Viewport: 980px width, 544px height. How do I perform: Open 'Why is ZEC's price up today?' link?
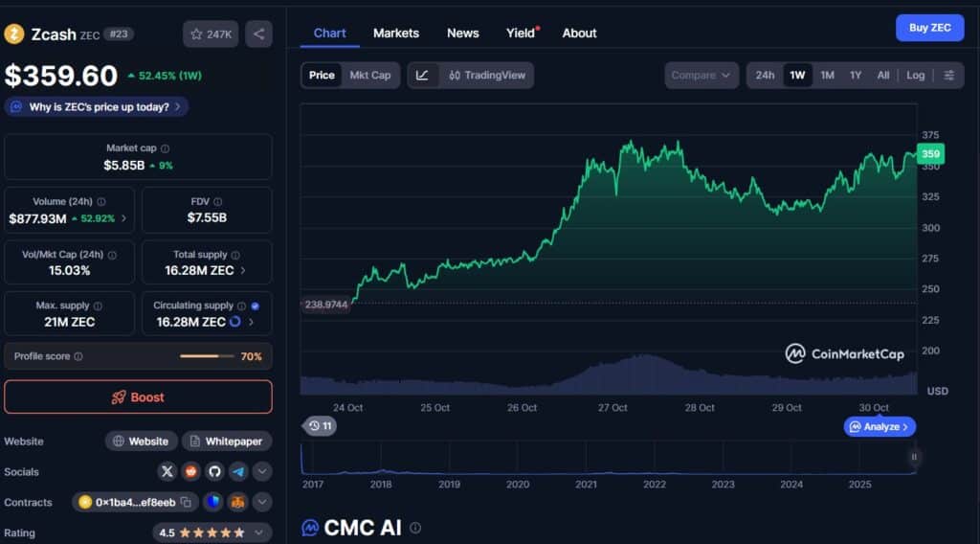(x=97, y=107)
